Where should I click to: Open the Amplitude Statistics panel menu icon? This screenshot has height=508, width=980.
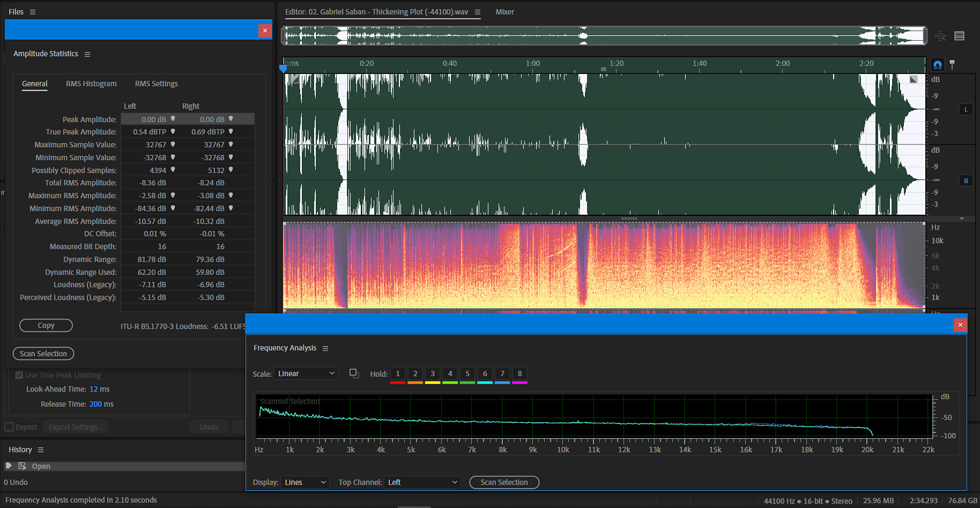coord(88,54)
